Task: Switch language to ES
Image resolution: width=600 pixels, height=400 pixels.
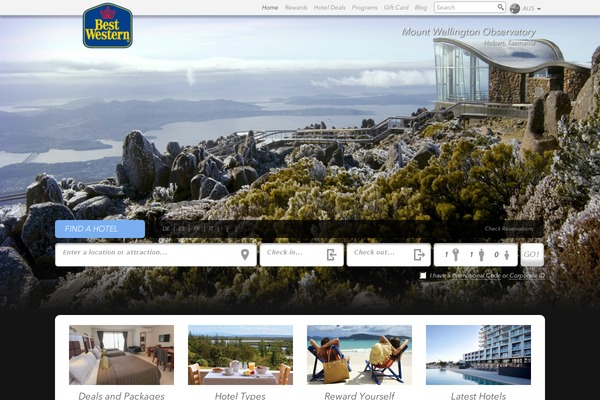Action: 181,229
